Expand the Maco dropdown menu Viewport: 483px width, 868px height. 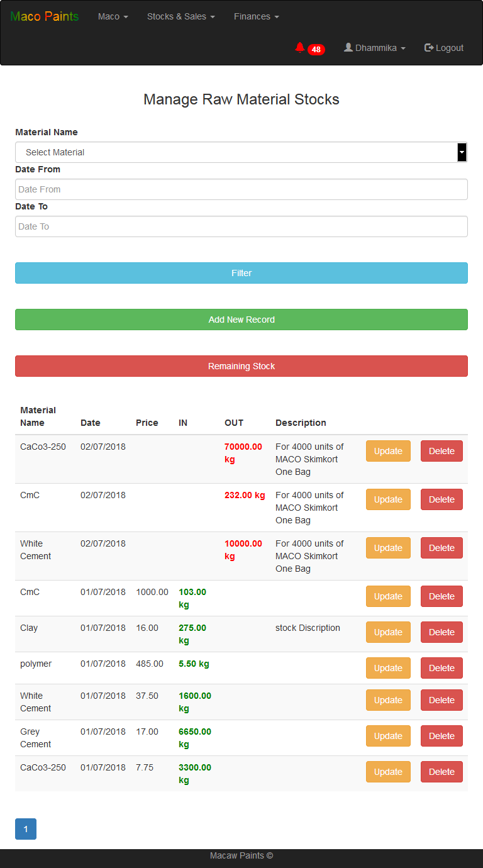pos(113,16)
